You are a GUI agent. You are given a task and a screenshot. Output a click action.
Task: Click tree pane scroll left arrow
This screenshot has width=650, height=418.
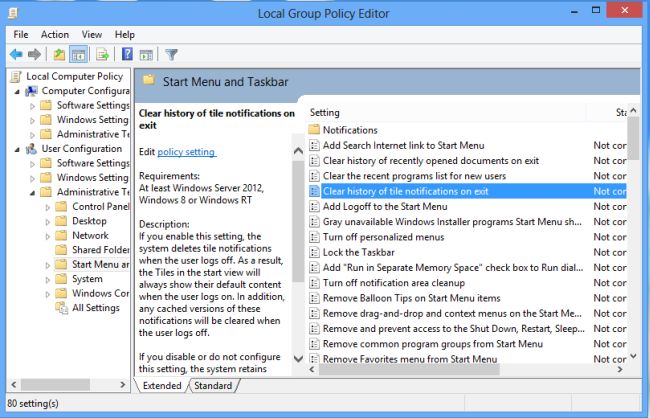14,385
